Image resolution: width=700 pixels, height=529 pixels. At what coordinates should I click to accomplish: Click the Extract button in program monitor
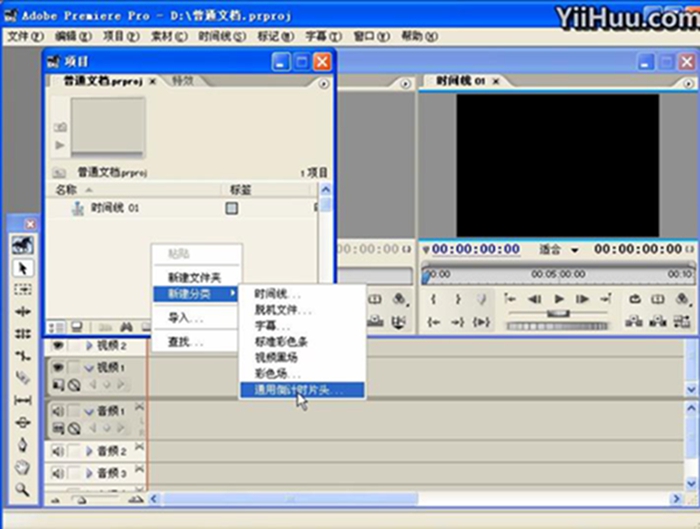[658, 321]
